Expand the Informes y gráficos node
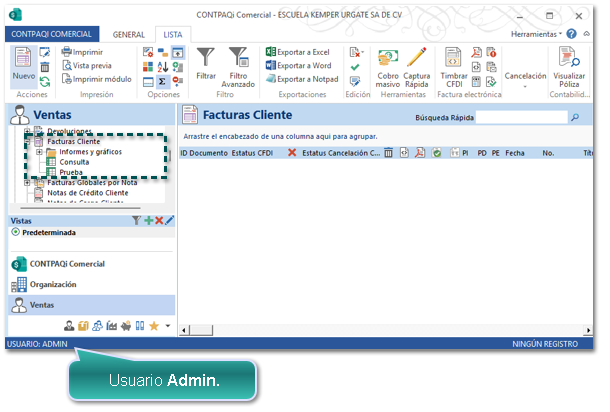The width and height of the screenshot is (610, 412). click(39, 152)
